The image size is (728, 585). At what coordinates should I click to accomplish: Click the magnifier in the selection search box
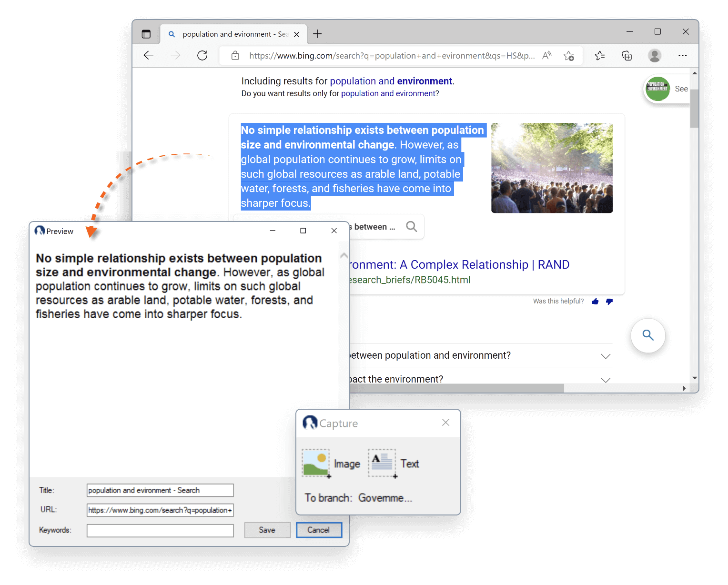coord(412,226)
